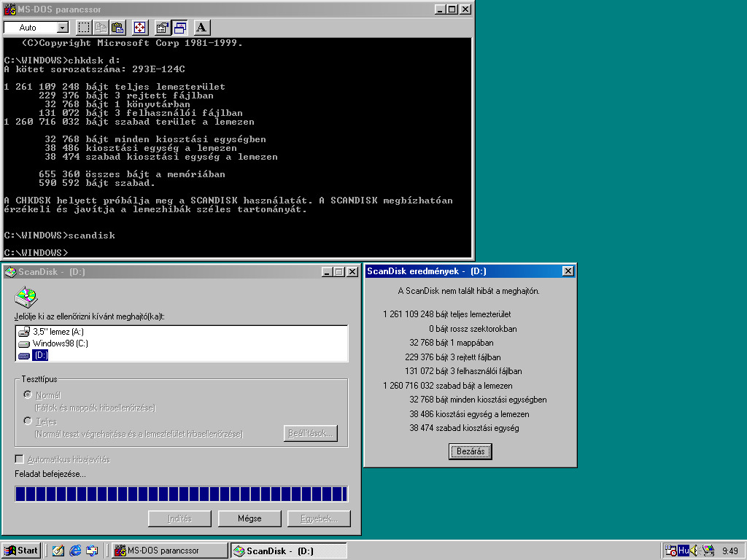Select the 3,5" lemez (A:) drive
The width and height of the screenshot is (747, 560).
coord(52,332)
